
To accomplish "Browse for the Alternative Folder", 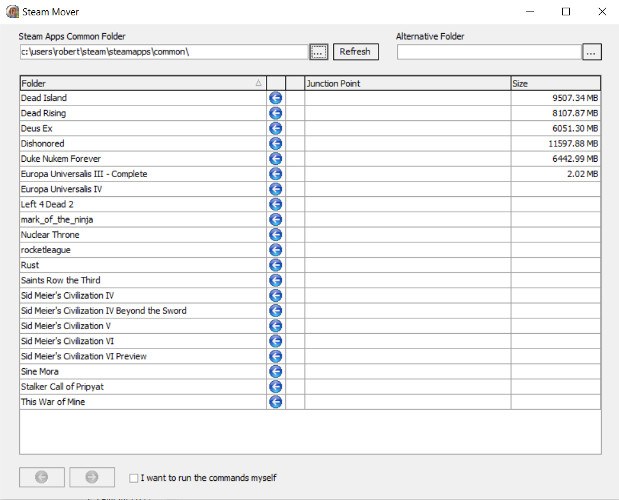I will pyautogui.click(x=591, y=51).
